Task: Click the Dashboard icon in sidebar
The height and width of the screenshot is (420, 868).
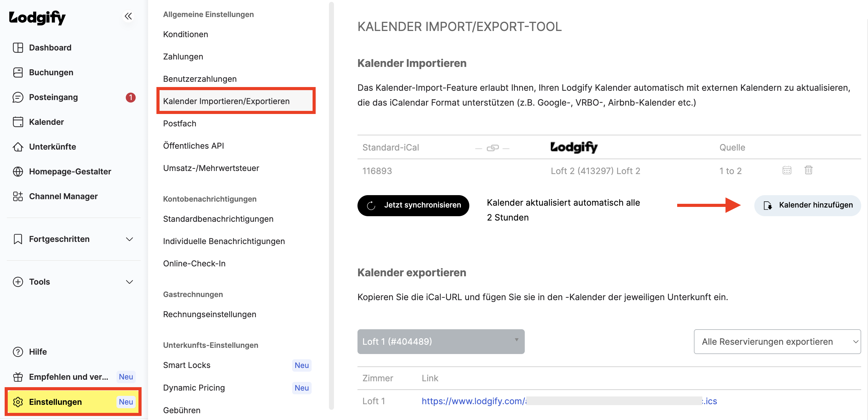Action: 18,47
